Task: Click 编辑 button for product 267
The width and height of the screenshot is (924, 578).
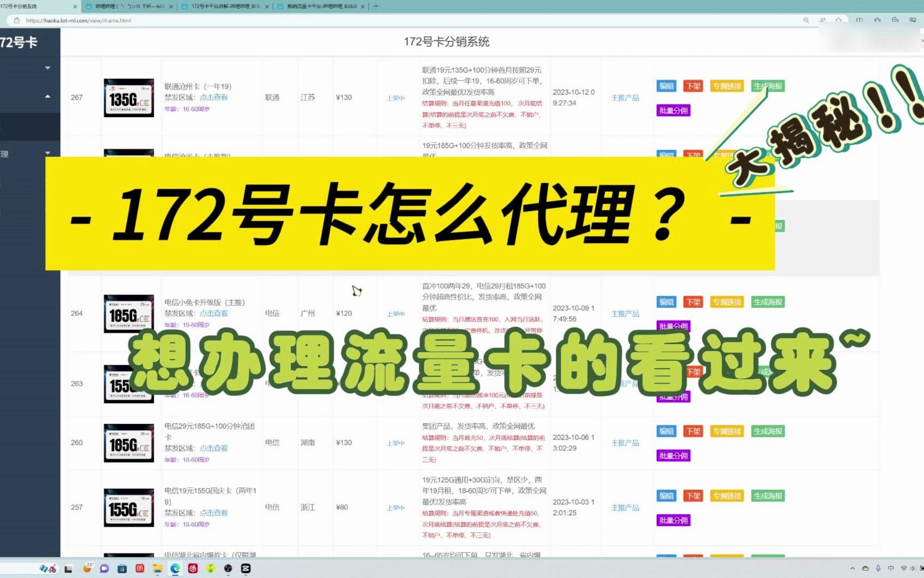Action: tap(666, 86)
